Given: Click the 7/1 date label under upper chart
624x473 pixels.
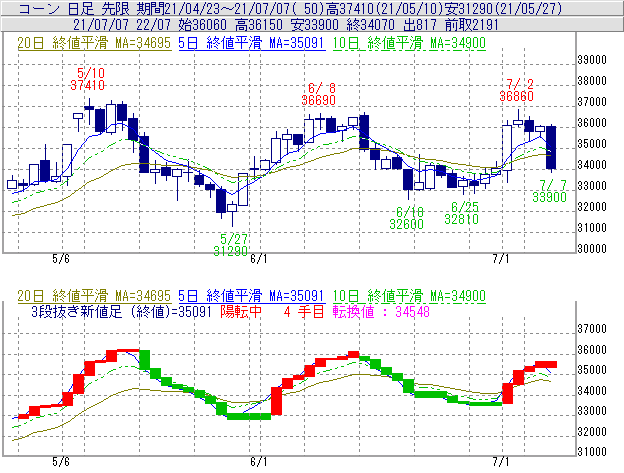Looking at the screenshot, I should coord(501,259).
